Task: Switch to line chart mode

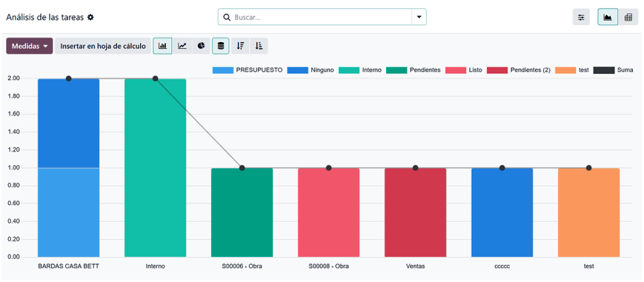Action: [x=182, y=46]
